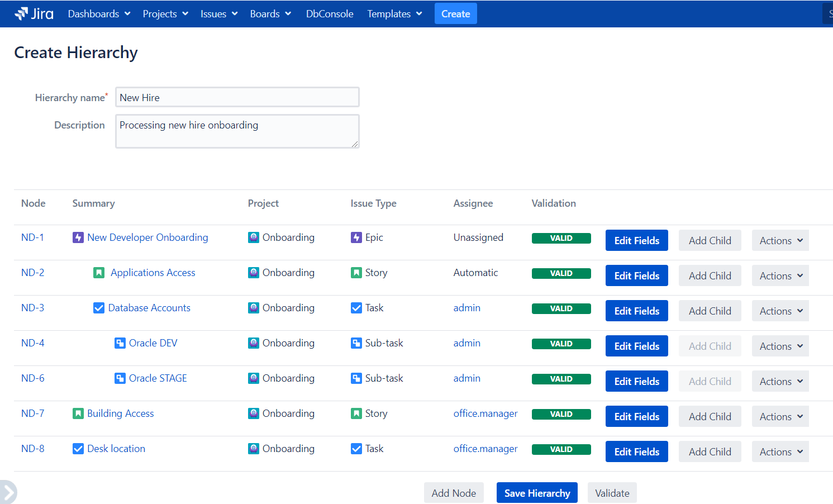Open the Oracle STAGE node link

158,378
